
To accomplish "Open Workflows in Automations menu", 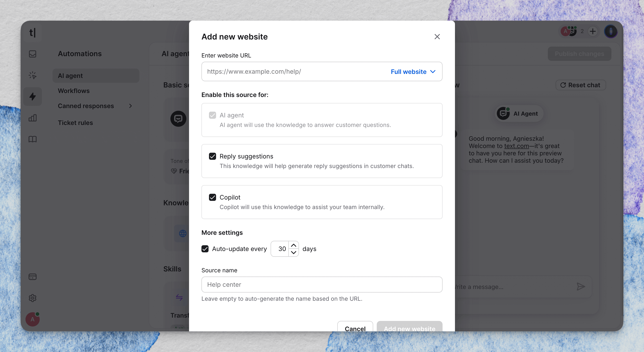I will coord(74,91).
